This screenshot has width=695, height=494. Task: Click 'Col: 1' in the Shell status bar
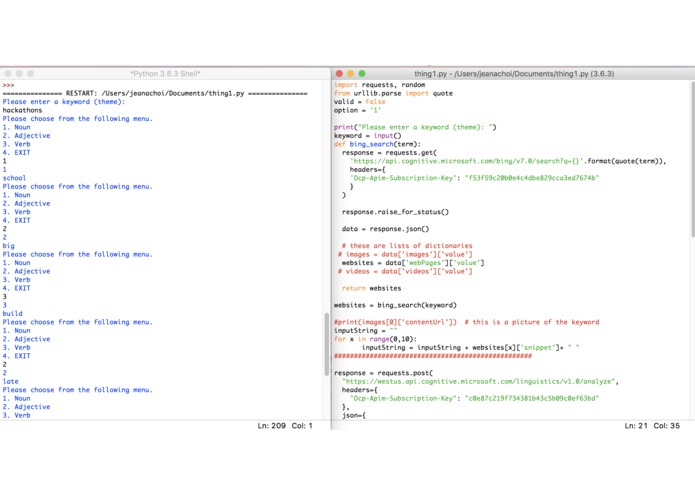[x=302, y=426]
